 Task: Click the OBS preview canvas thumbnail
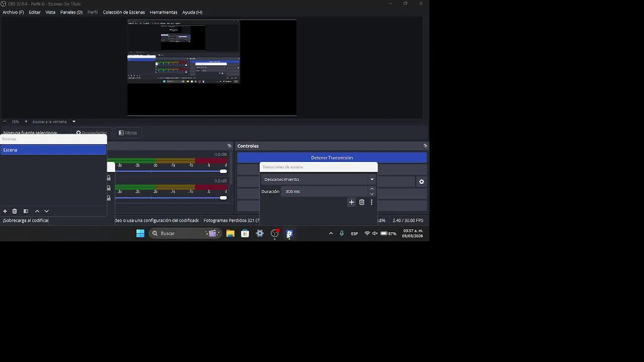tap(212, 68)
